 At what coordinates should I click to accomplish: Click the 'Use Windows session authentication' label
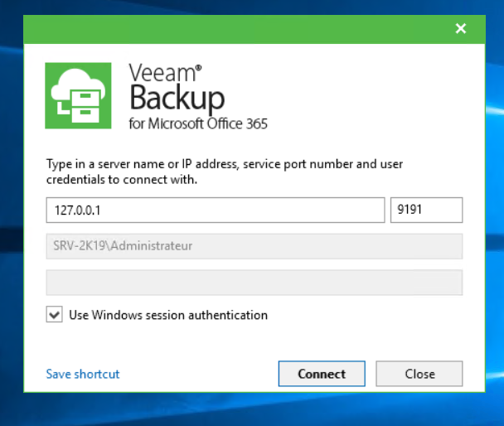point(168,315)
